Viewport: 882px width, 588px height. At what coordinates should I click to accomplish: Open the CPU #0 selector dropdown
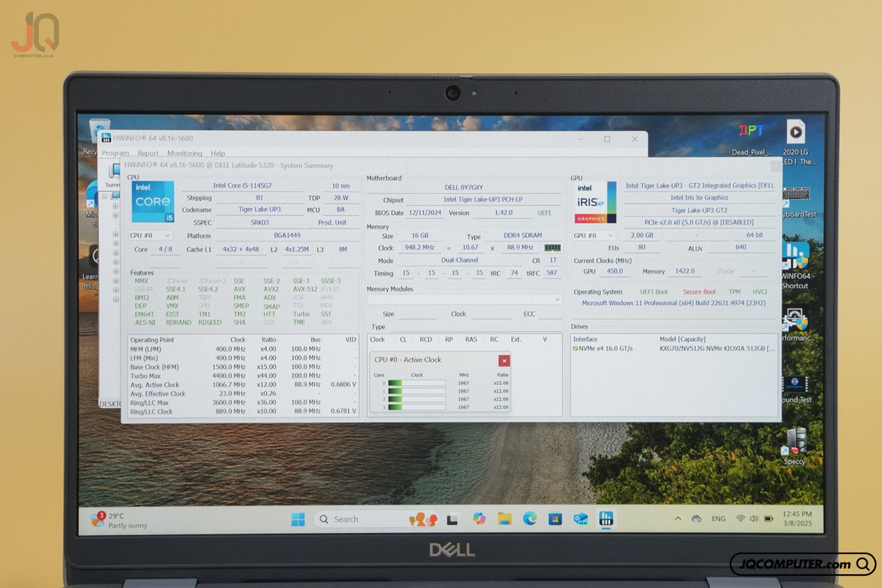(151, 235)
